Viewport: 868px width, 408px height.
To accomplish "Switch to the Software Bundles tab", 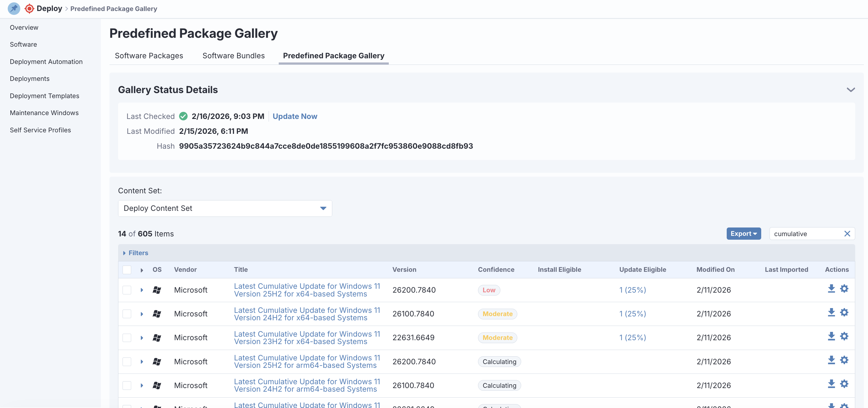I will [233, 56].
